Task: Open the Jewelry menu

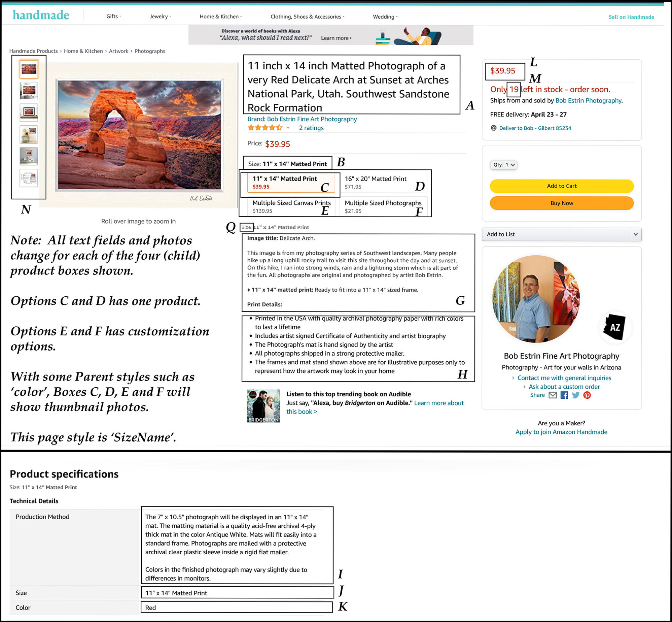Action: 160,17
